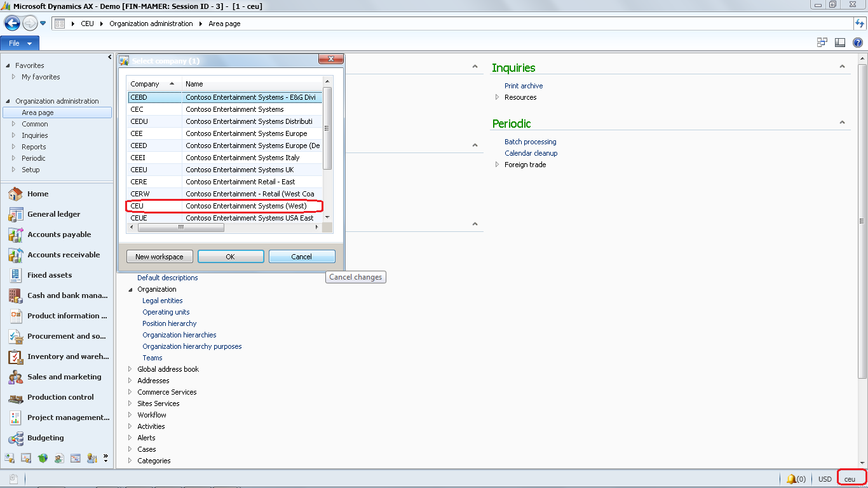The width and height of the screenshot is (868, 488).
Task: Go back with the blue Back arrow
Action: [12, 24]
